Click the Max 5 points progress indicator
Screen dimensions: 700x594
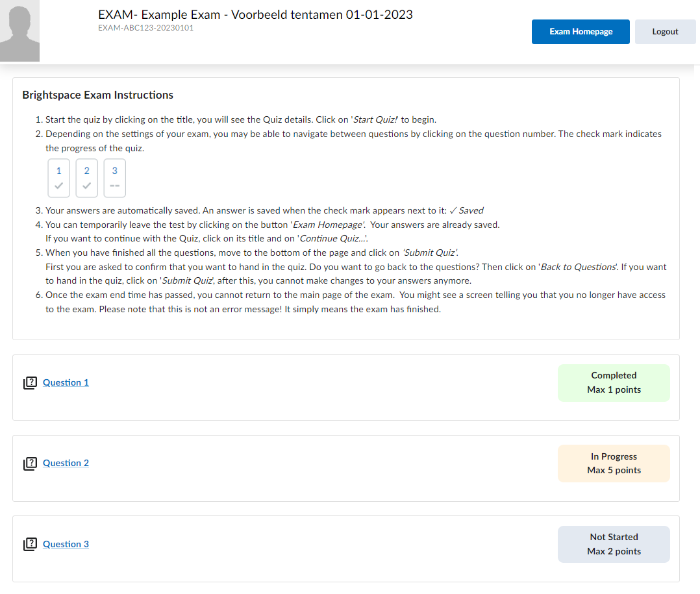point(613,470)
